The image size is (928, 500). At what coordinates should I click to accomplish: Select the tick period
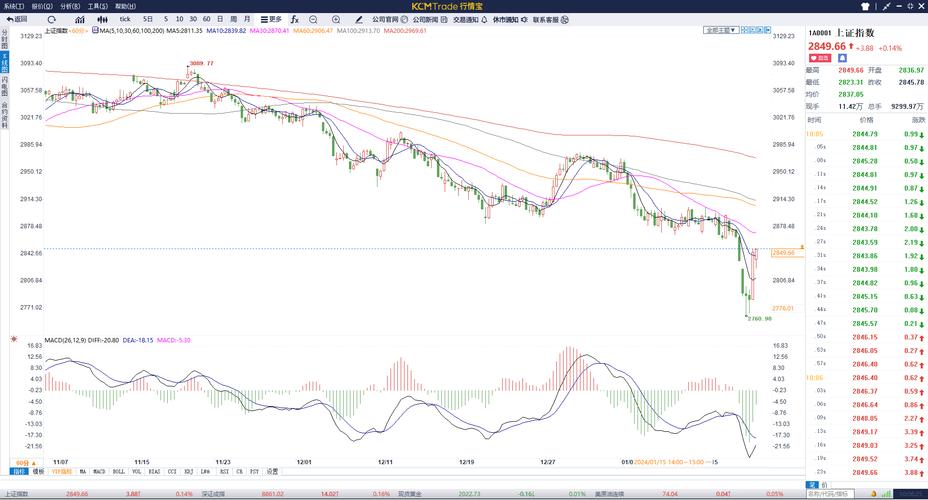point(125,19)
